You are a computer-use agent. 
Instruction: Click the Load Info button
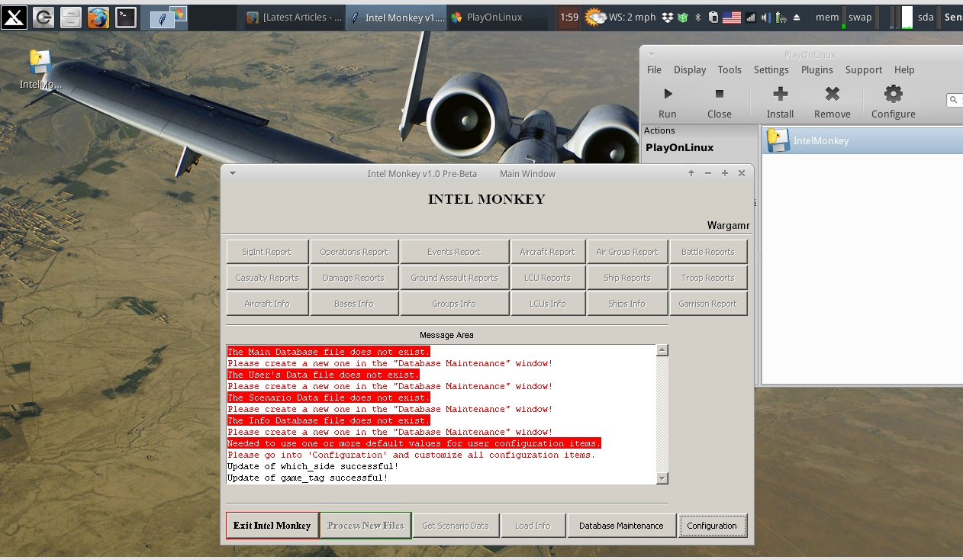tap(533, 526)
